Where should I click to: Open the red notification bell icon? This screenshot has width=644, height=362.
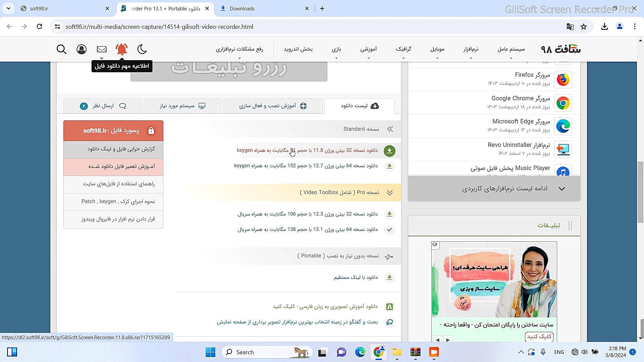click(x=122, y=49)
